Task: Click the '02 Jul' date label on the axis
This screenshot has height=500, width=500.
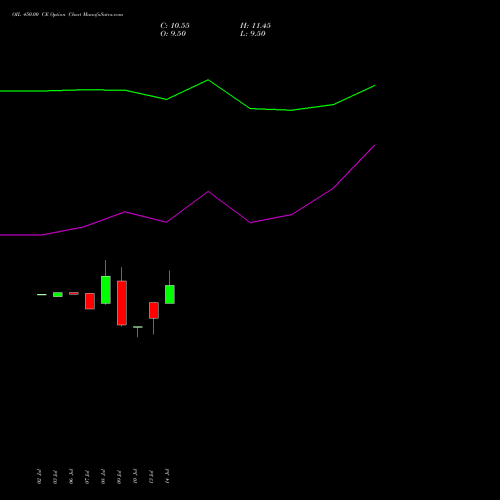Action: pyautogui.click(x=39, y=477)
